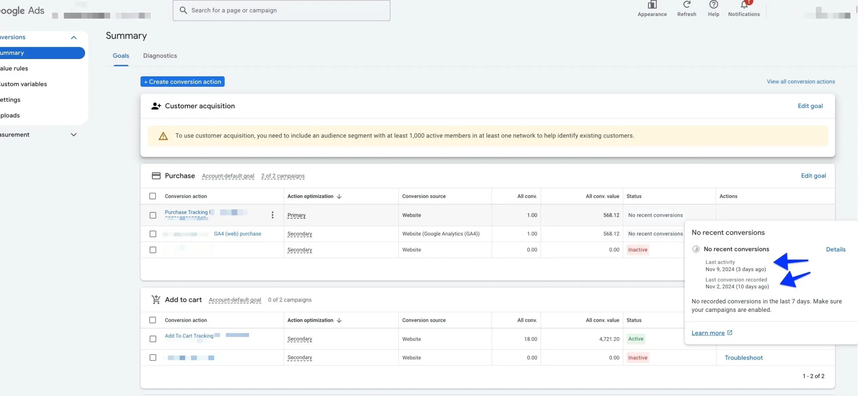Click 4,721.20 conversion value cell
This screenshot has width=868, height=396.
[609, 339]
